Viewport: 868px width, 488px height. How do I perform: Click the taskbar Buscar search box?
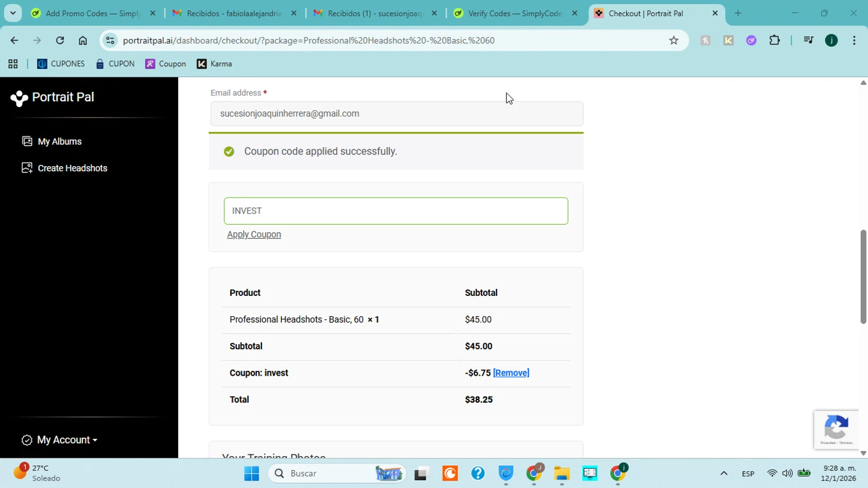point(336,474)
